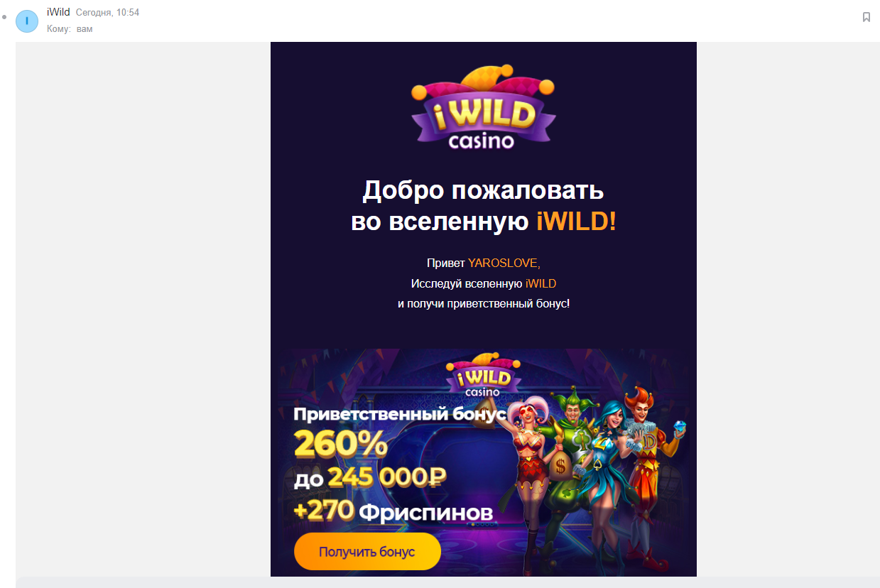Viewport: 880px width, 588px height.
Task: Toggle the unread dot beside the sender avatar
Action: click(x=5, y=15)
